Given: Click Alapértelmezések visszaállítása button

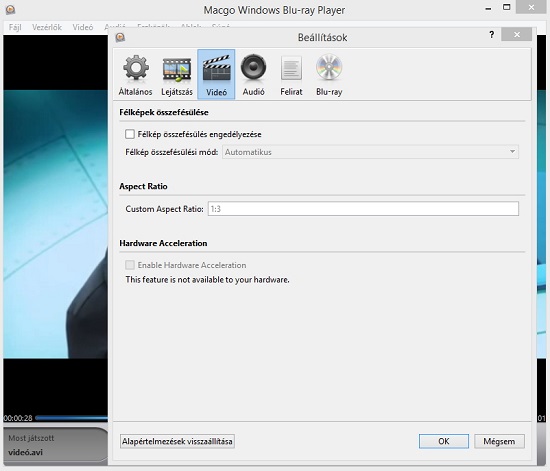Looking at the screenshot, I should 177,441.
